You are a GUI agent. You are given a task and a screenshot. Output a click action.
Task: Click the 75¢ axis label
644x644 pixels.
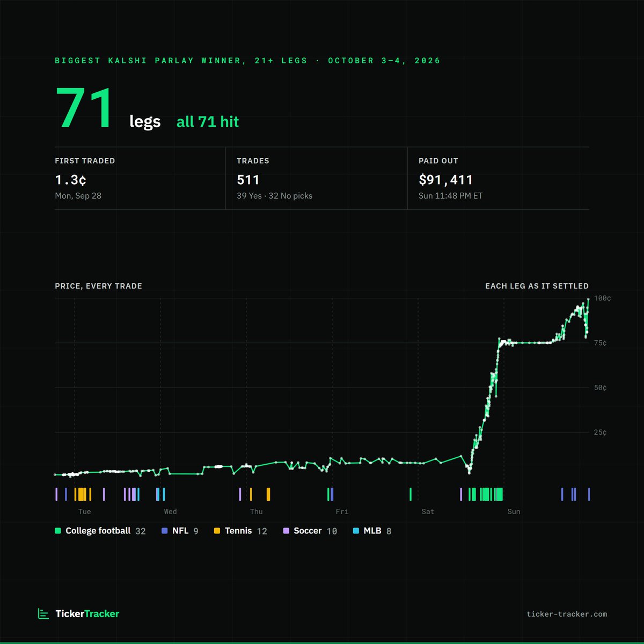coord(600,343)
